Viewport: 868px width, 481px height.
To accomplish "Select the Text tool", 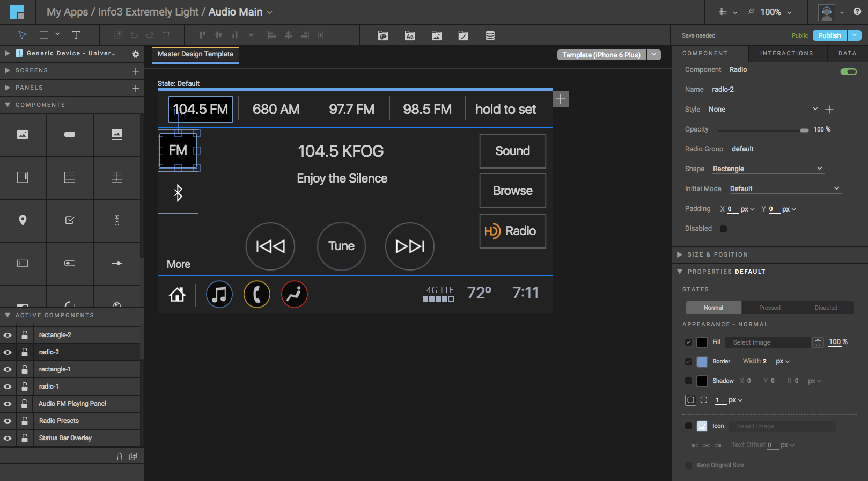I will click(x=76, y=35).
